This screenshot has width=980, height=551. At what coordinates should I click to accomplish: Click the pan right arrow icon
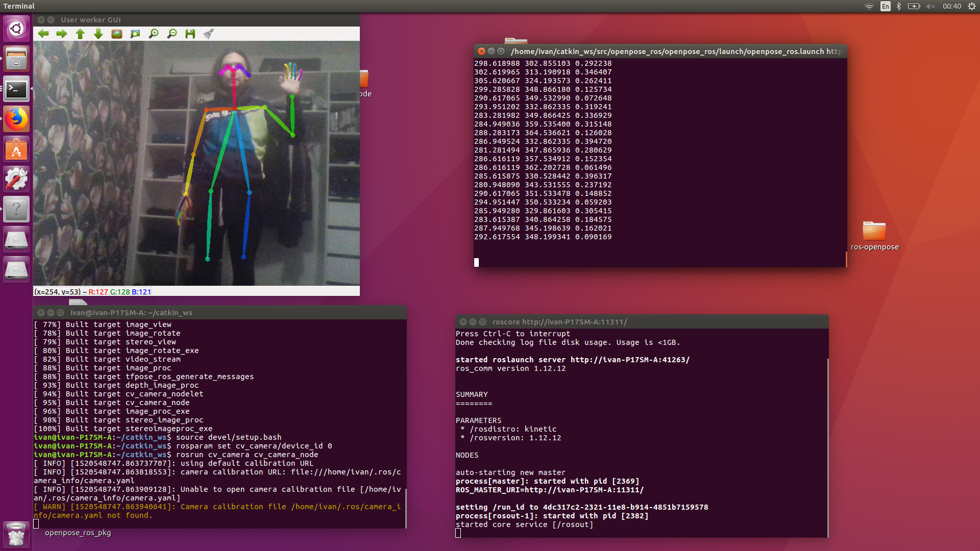[62, 34]
